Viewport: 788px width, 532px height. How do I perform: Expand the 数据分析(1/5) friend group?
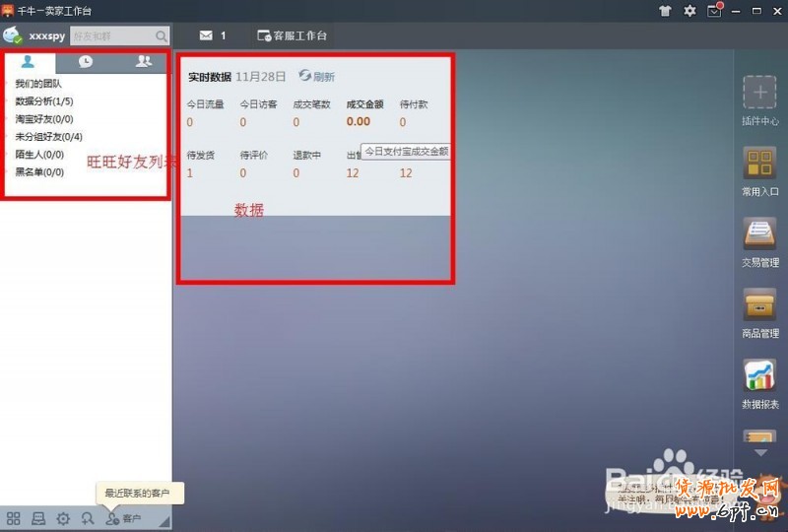[43, 101]
